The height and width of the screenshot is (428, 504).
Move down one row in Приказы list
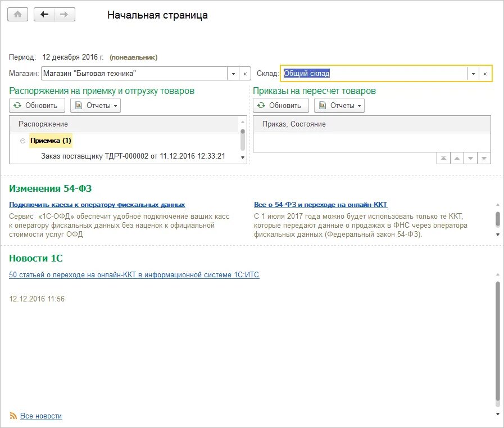point(471,158)
